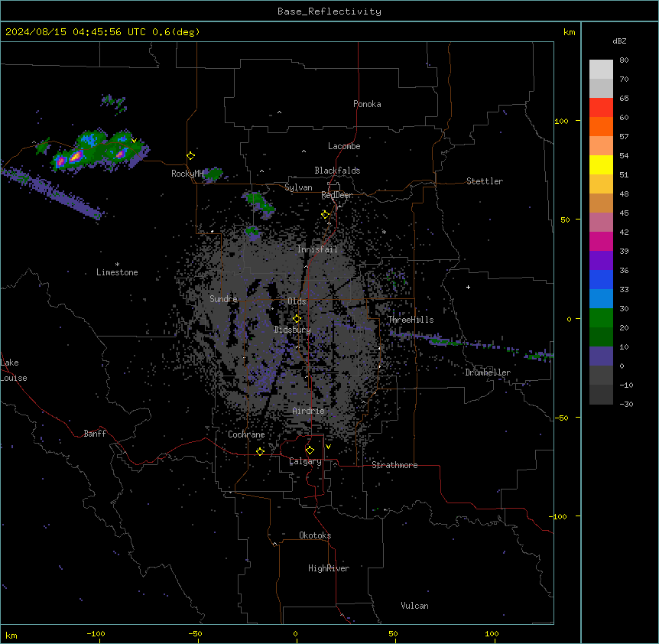The image size is (659, 644).
Task: Select the orange 60-57 dBZ legend swatch
Action: 601,126
